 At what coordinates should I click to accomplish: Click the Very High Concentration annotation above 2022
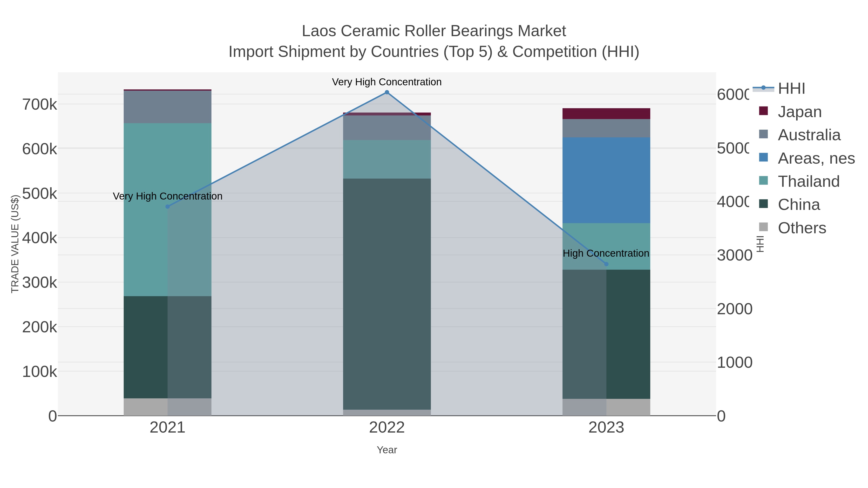(387, 82)
